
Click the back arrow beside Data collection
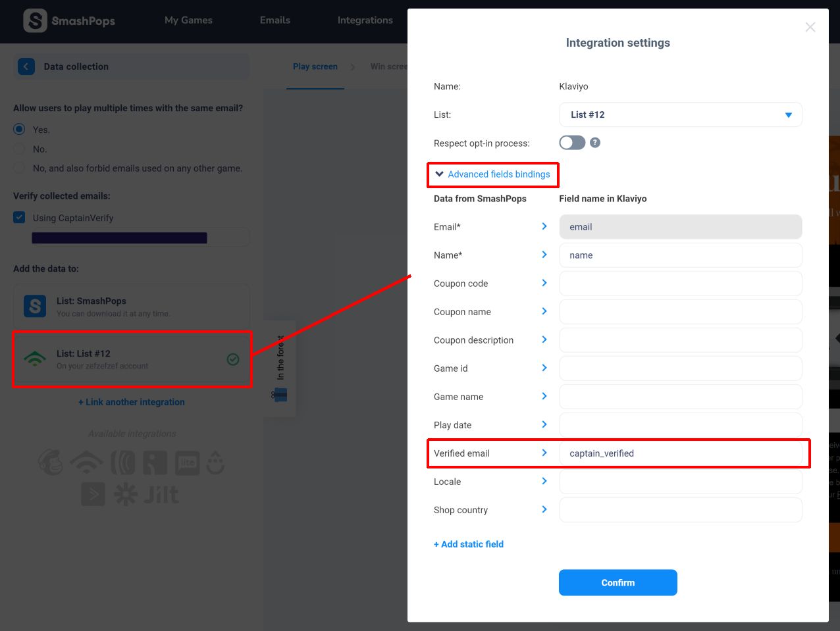26,66
